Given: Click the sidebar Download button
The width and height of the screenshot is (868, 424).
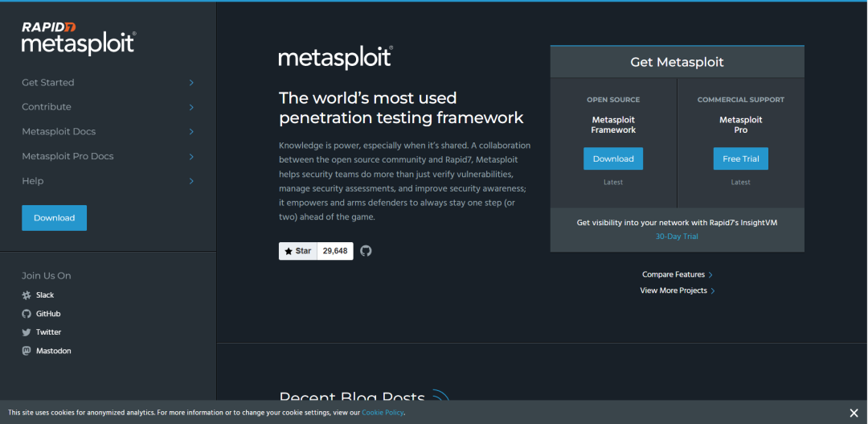Looking at the screenshot, I should [x=55, y=218].
